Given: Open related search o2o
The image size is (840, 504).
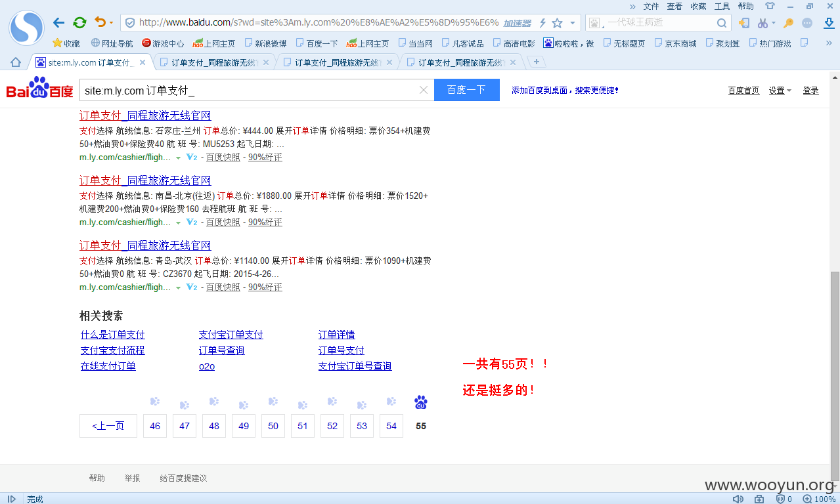Looking at the screenshot, I should click(x=207, y=366).
